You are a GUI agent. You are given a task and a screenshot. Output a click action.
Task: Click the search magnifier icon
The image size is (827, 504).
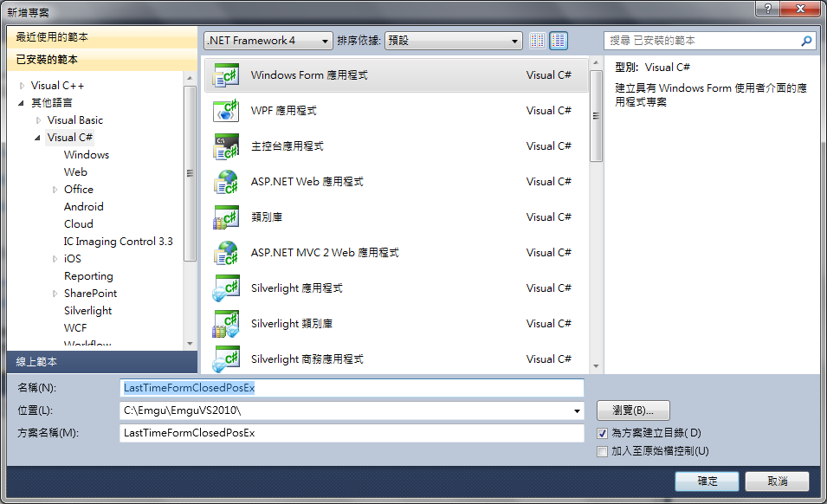click(x=806, y=41)
